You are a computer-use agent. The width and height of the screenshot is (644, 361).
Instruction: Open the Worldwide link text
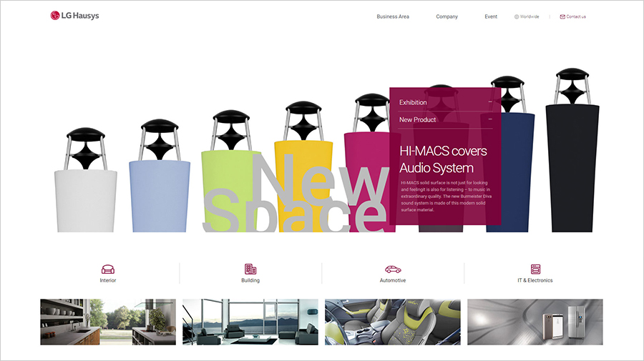(x=530, y=17)
